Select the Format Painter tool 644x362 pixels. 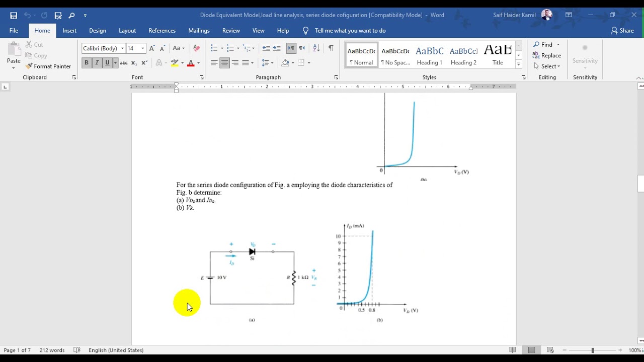pyautogui.click(x=48, y=66)
